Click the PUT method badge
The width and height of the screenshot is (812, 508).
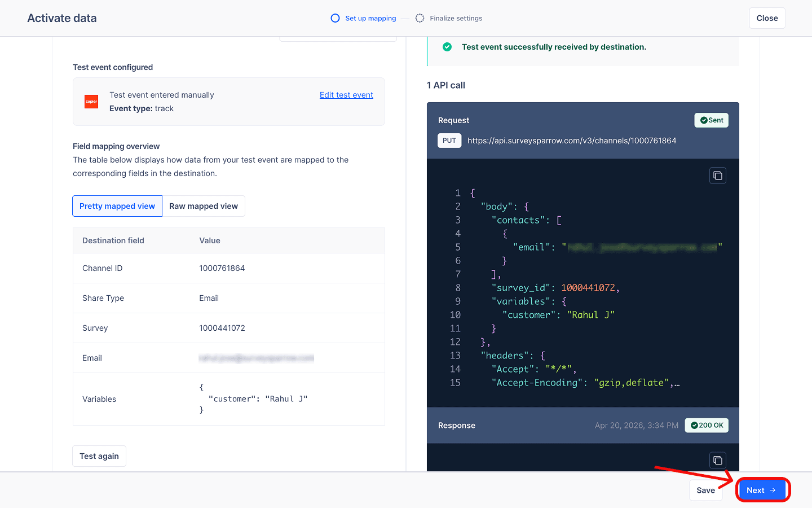coord(449,141)
